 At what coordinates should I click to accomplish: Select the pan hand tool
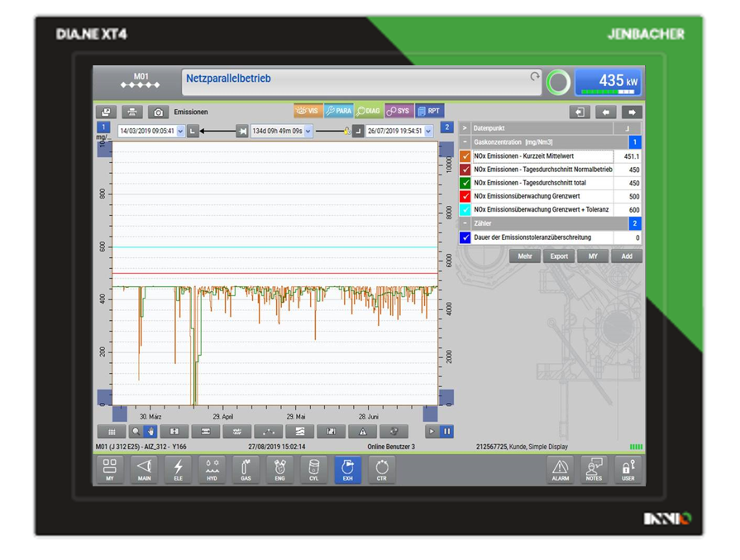[150, 432]
